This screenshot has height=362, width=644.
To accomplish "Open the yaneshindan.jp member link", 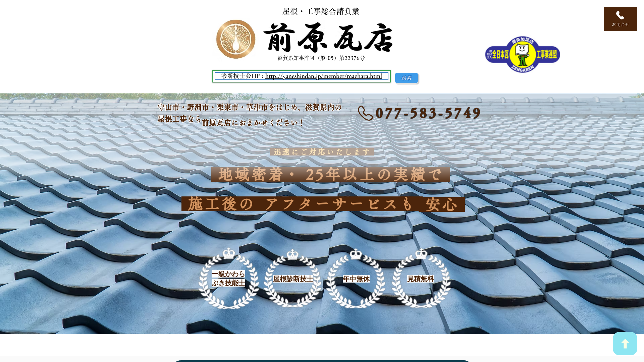I will tap(323, 76).
